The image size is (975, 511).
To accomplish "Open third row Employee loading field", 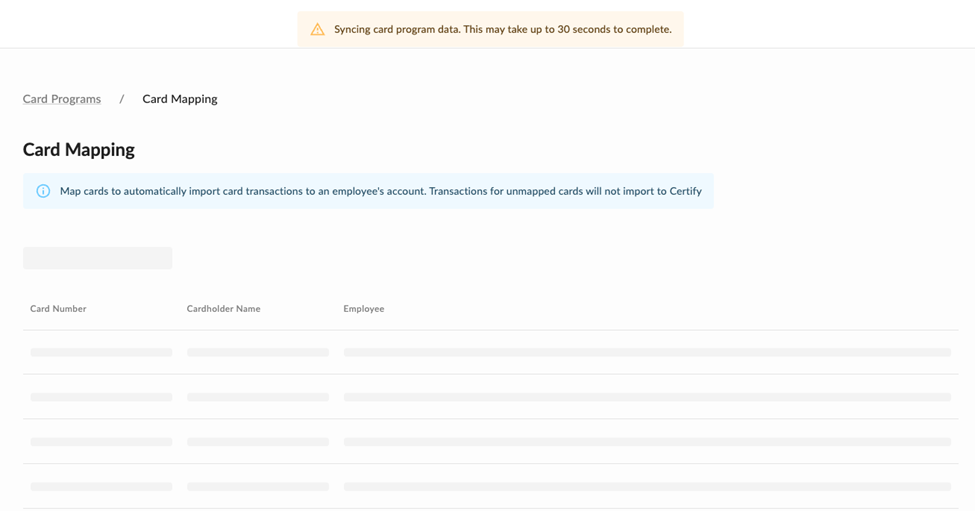I will (647, 441).
